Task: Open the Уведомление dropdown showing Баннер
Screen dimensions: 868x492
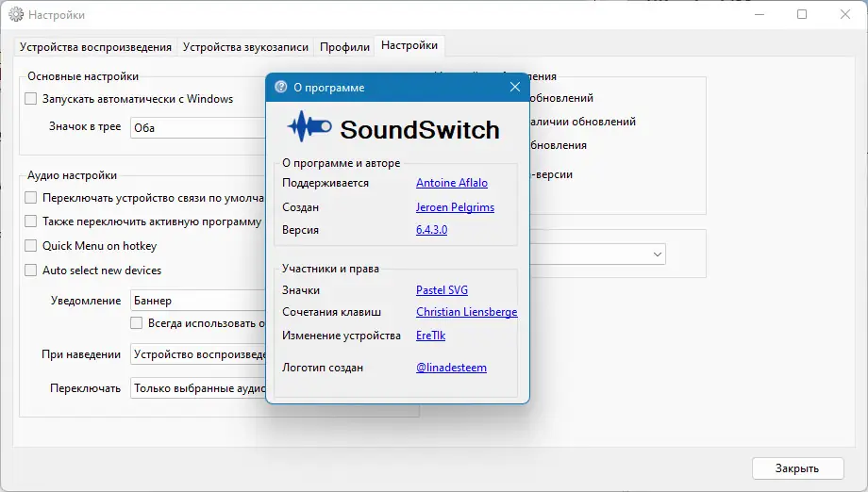Action: [198, 300]
